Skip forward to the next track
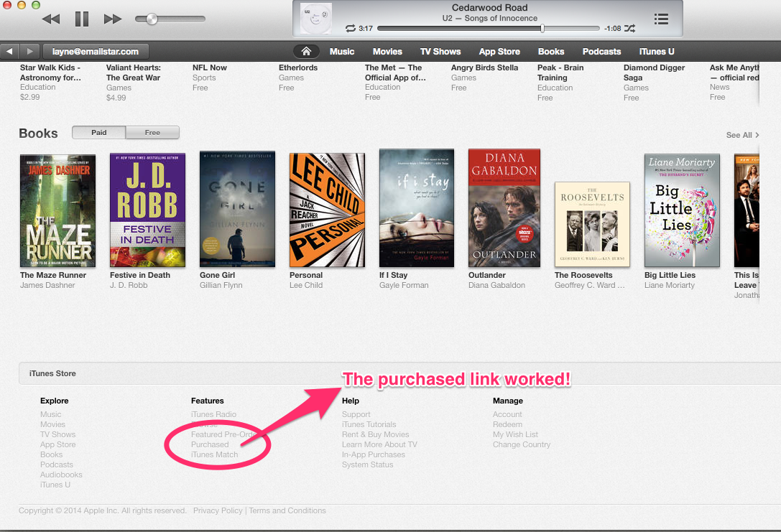The image size is (781, 532). 113,19
